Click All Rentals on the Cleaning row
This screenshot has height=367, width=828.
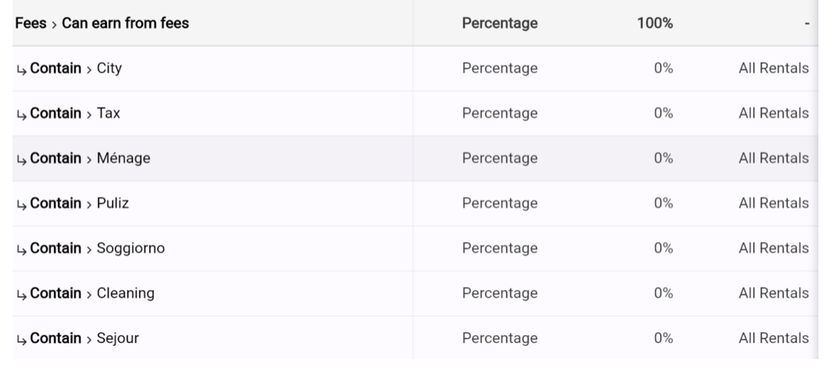774,293
